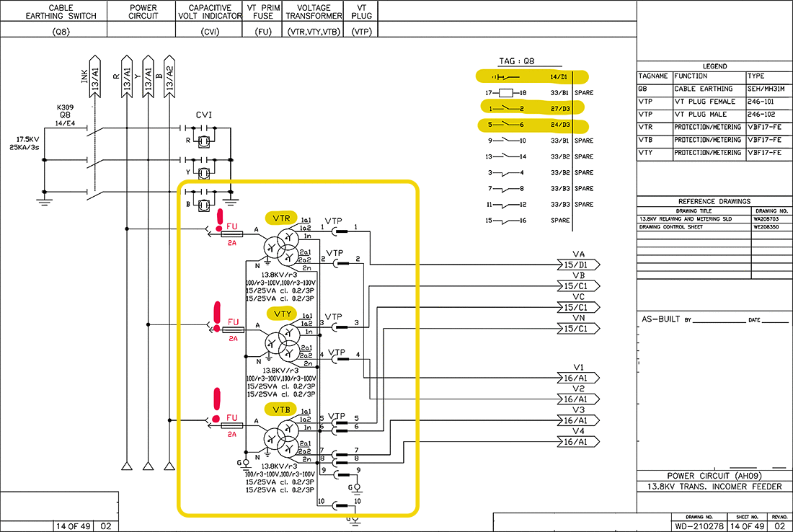793x532 pixels.
Task: Click drawing number 'WE208350'
Action: (766, 227)
